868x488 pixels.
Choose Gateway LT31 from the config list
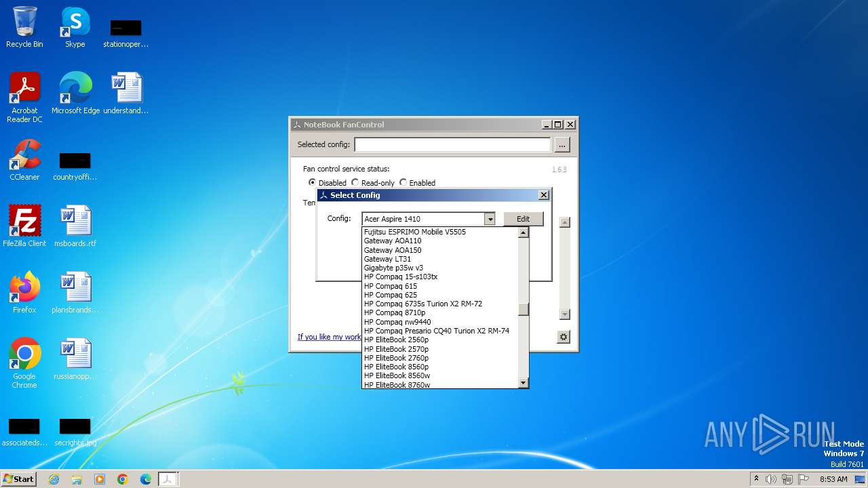(x=440, y=259)
